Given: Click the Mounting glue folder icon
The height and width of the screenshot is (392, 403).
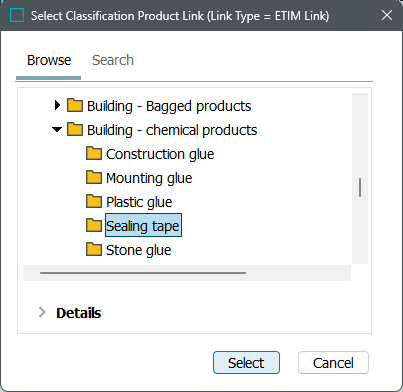Looking at the screenshot, I should (x=94, y=178).
